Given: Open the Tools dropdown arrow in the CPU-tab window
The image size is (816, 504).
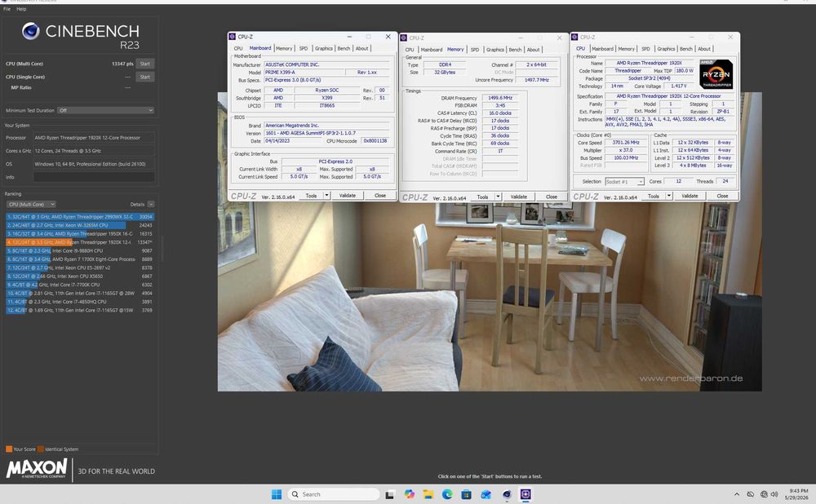Looking at the screenshot, I should [669, 196].
